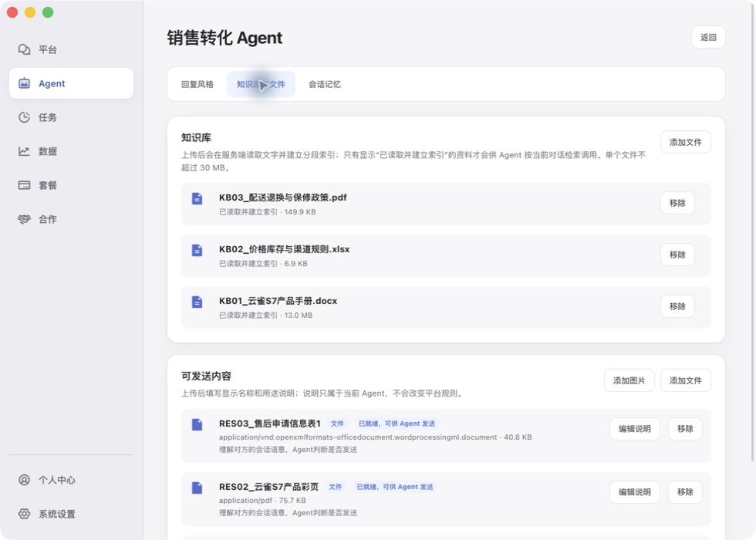This screenshot has height=540, width=756.
Task: Click the 知识库 section heading
Action: [x=196, y=137]
